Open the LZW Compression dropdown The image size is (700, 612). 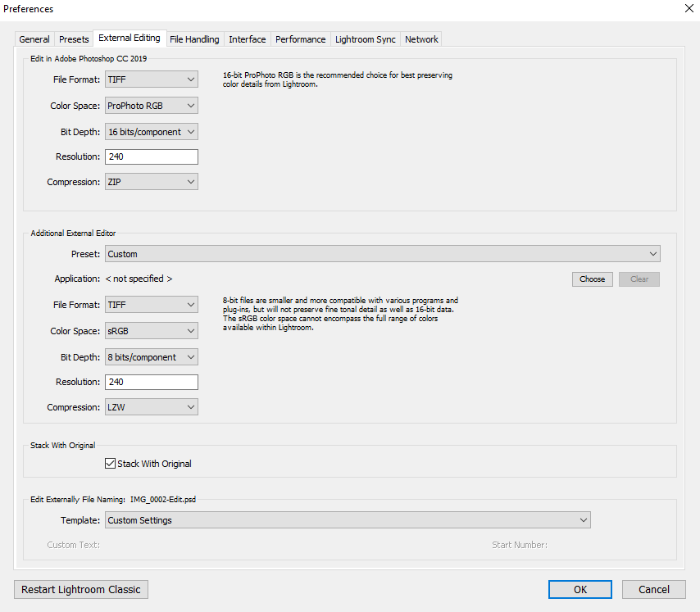151,406
